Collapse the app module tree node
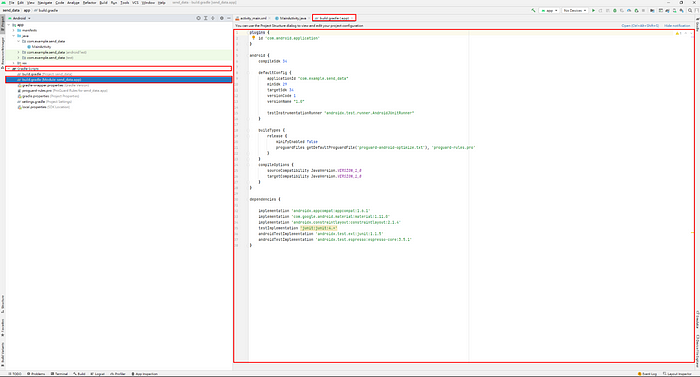Screen dimensions: 700x377 tap(8, 25)
